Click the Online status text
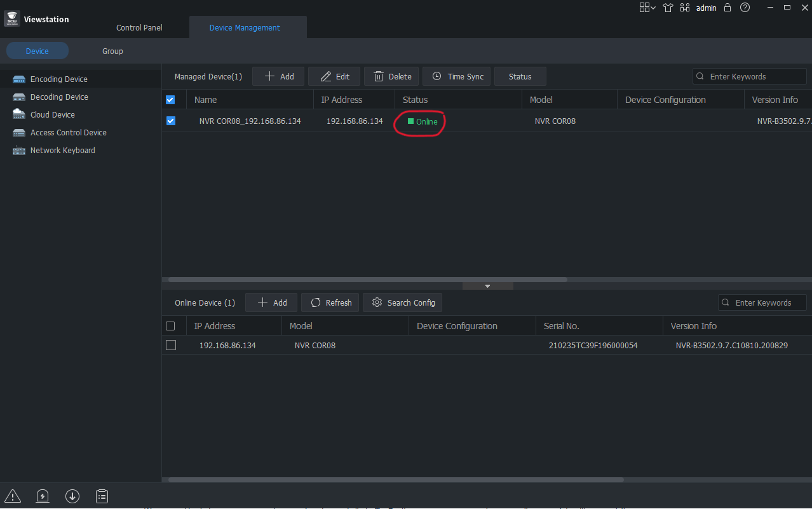The width and height of the screenshot is (812, 509). [x=427, y=121]
